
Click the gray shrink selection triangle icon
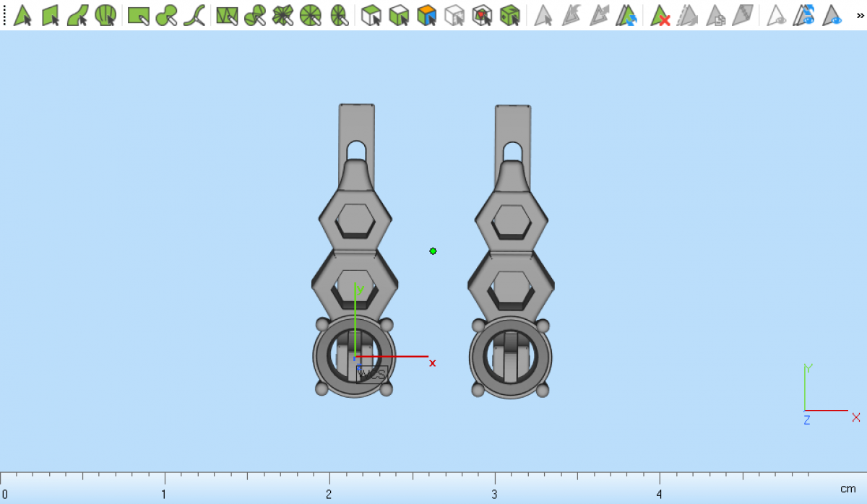coord(571,15)
